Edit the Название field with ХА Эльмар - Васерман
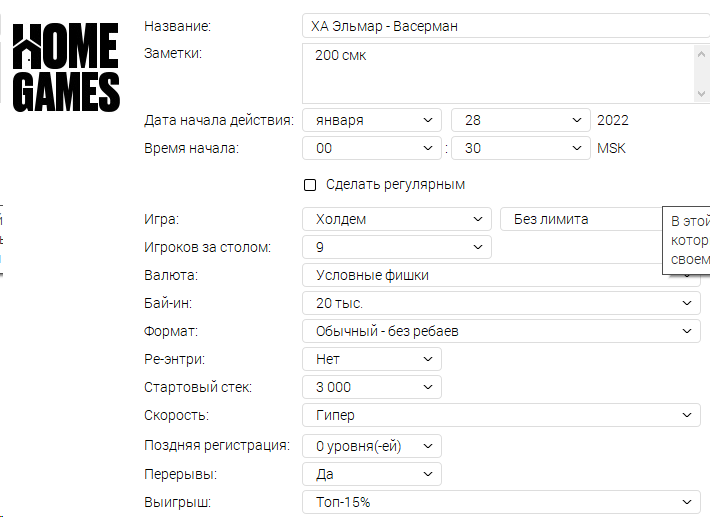 point(506,26)
